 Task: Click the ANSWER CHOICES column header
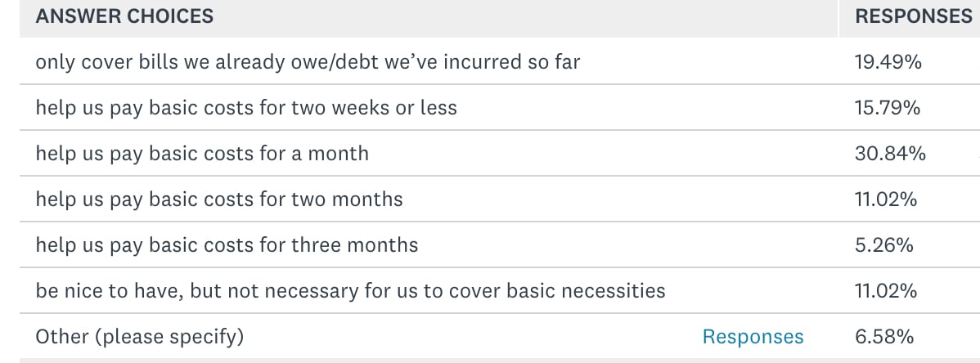click(124, 16)
